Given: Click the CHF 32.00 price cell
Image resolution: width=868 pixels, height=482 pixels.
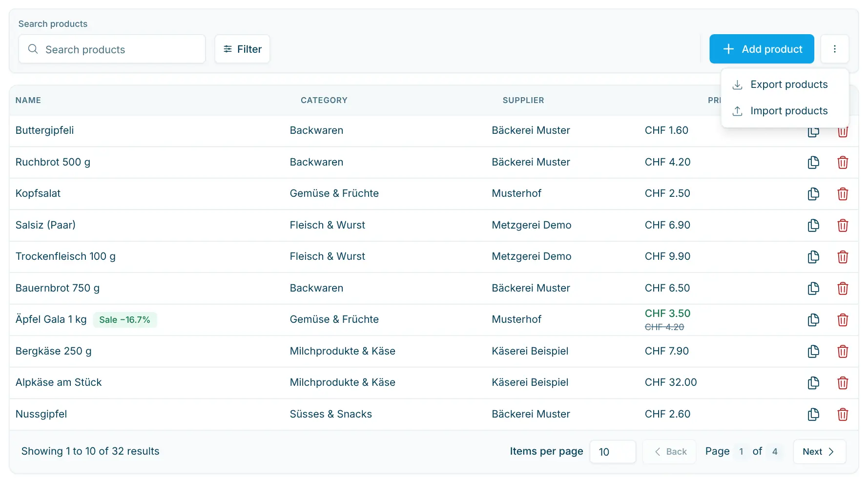Looking at the screenshot, I should coord(671,382).
